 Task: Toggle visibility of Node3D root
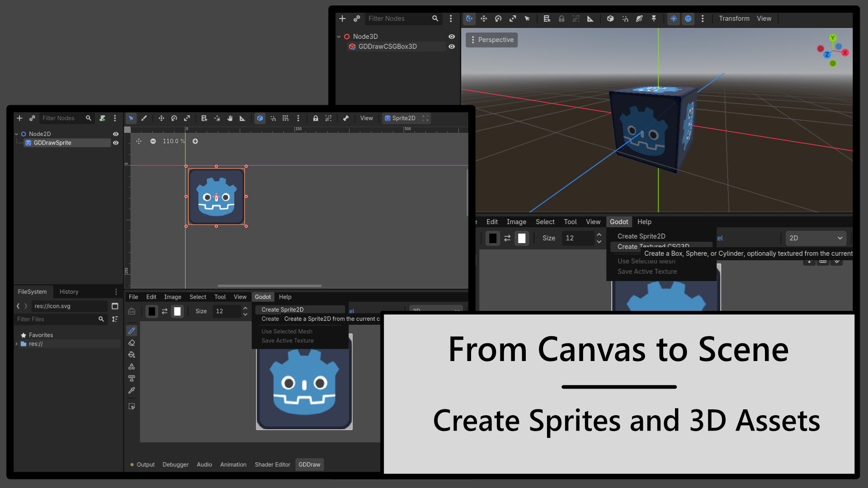coord(452,37)
